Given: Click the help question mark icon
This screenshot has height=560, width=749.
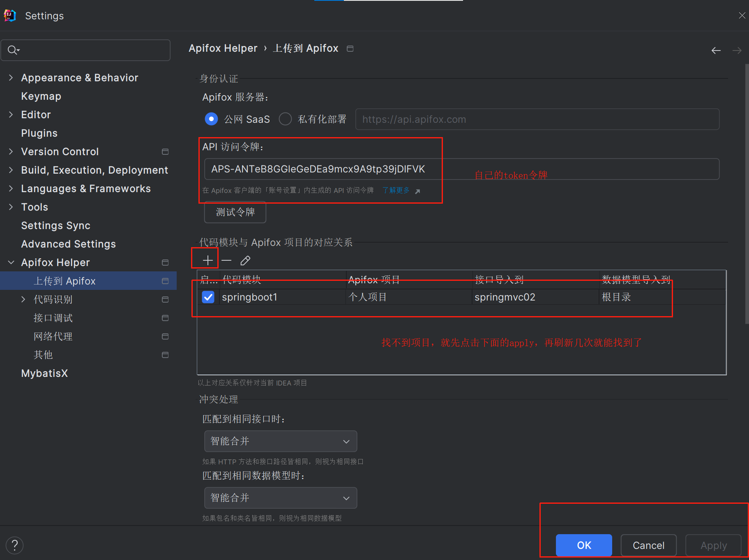Looking at the screenshot, I should tap(15, 545).
